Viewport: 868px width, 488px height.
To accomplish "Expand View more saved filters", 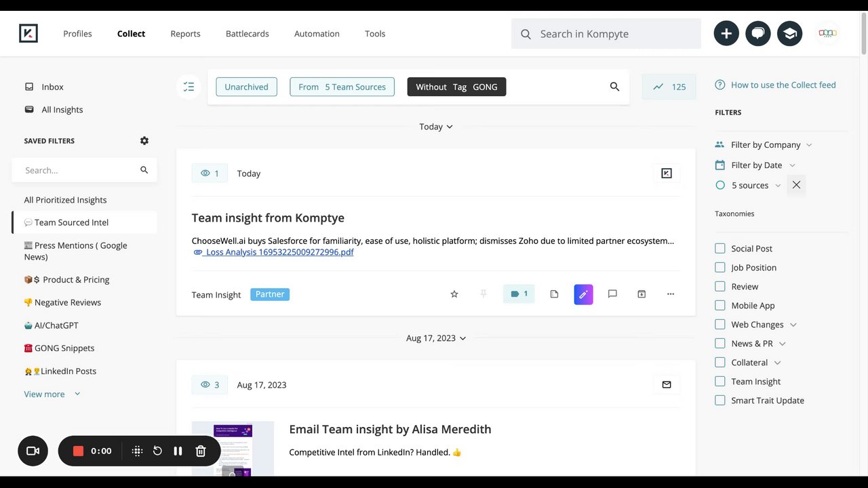I will 52,394.
